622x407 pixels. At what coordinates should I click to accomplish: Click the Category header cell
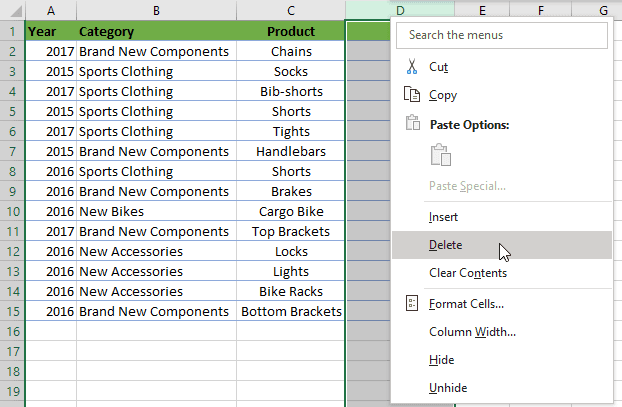pos(156,31)
